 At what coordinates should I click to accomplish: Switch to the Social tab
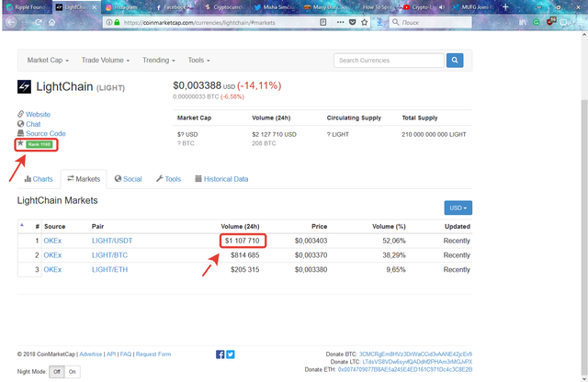click(129, 179)
